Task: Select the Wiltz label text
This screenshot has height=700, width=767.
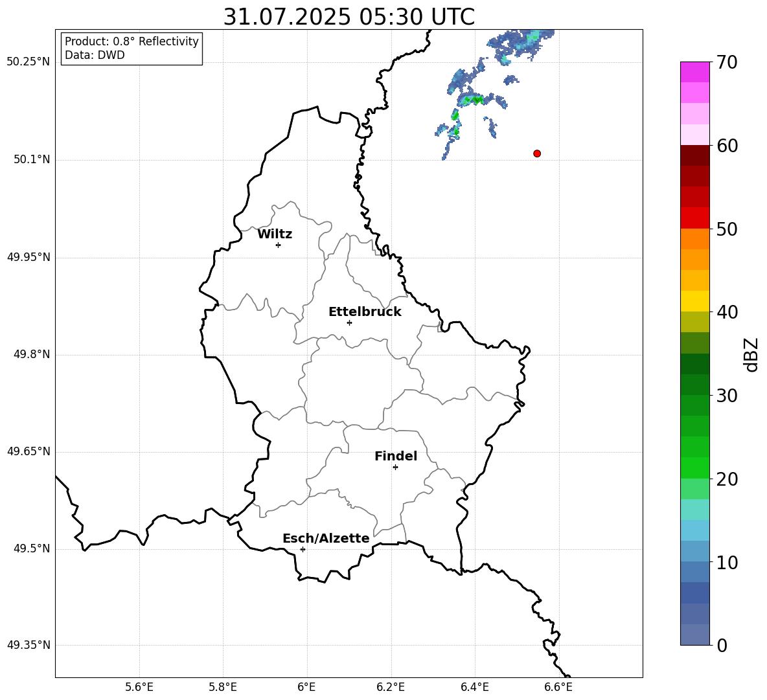Action: click(x=275, y=234)
